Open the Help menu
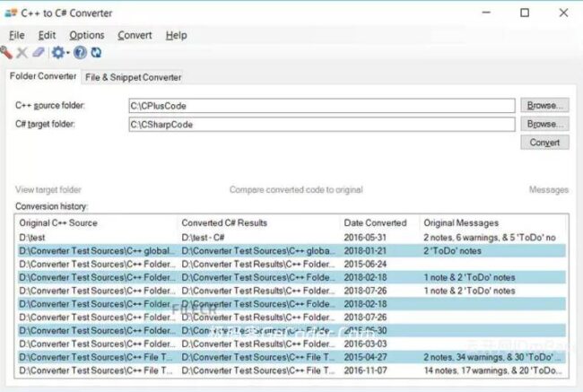 176,35
